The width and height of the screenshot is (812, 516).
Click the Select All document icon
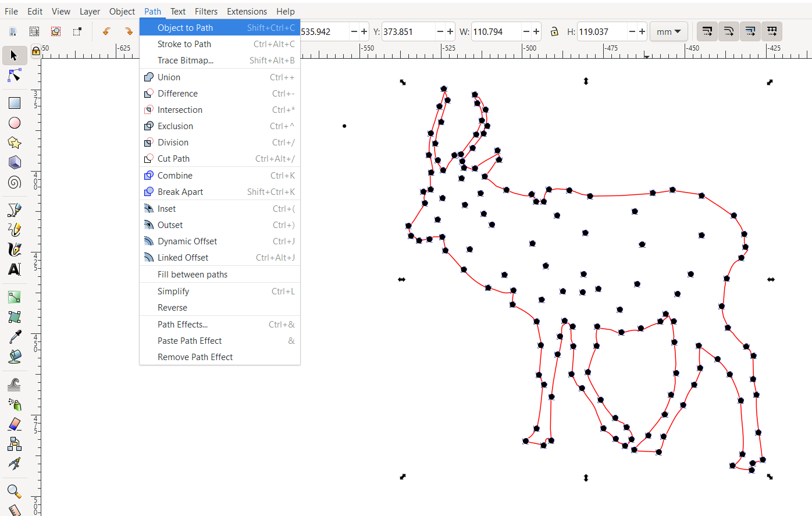13,31
